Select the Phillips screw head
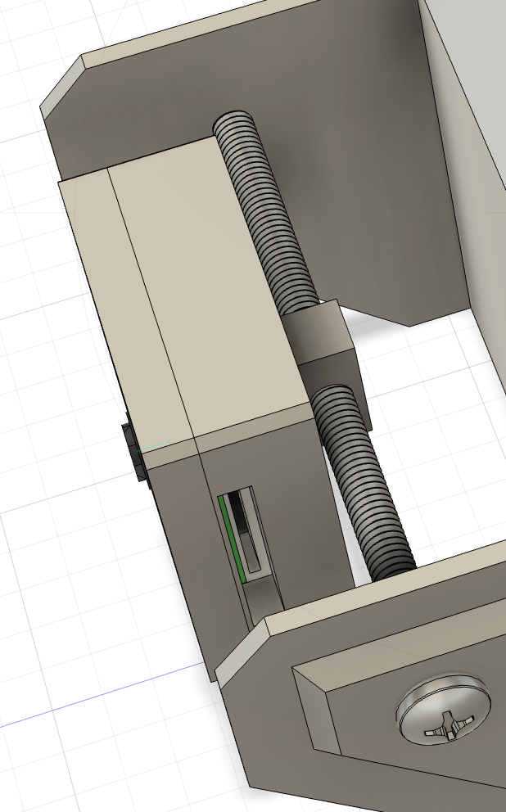Screen dimensions: 506x812 click(444, 708)
